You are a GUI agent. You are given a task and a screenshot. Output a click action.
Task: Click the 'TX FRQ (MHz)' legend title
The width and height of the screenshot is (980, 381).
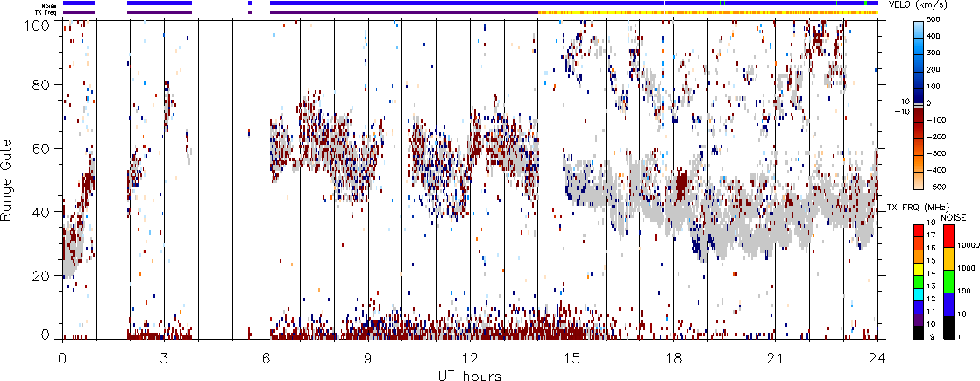[x=918, y=207]
